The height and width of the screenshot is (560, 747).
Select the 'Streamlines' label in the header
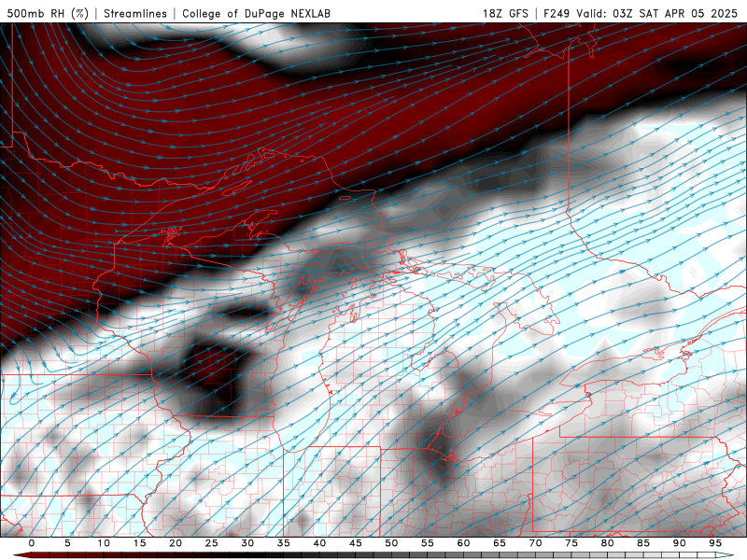(x=135, y=13)
